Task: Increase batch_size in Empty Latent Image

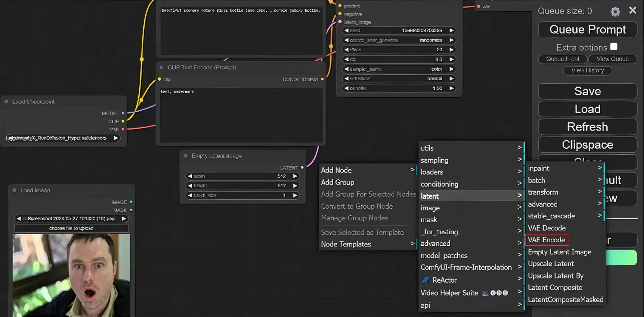Action: [295, 195]
